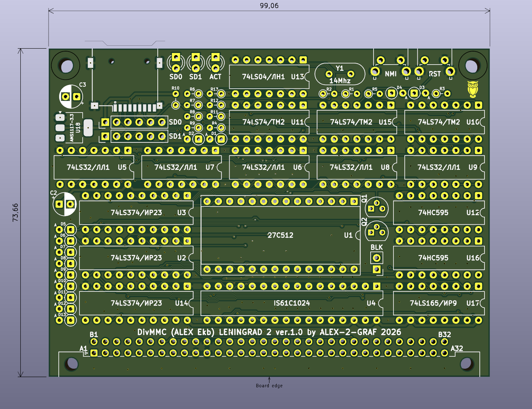This screenshot has height=409, width=532.
Task: Click the yellow owl logo on the board
Action: tap(473, 89)
